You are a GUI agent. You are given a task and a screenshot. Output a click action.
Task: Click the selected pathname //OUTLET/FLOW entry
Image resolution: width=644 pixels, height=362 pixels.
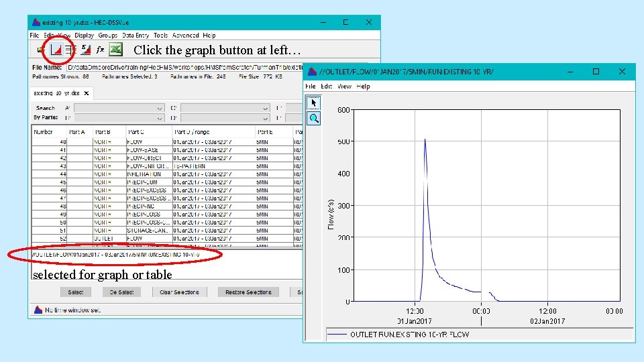click(116, 255)
